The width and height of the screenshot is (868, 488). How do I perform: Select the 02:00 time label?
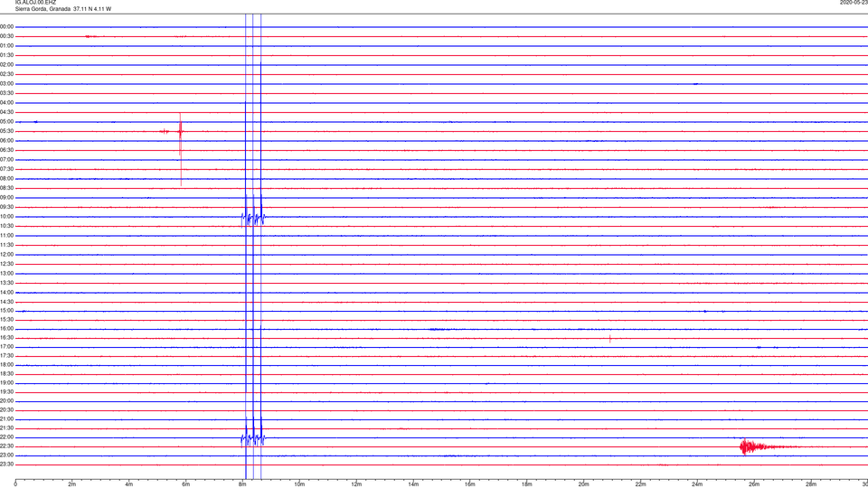coord(6,65)
